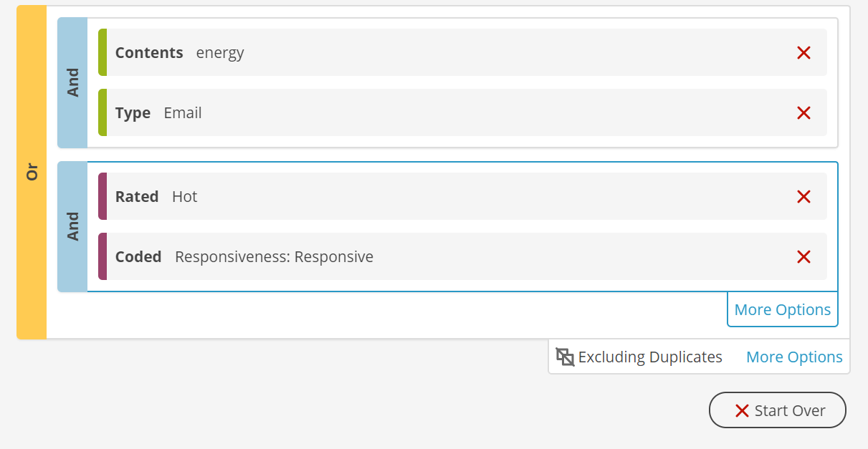Open the Rated Hot row
Viewport: 868px width, 449px height.
tap(462, 196)
